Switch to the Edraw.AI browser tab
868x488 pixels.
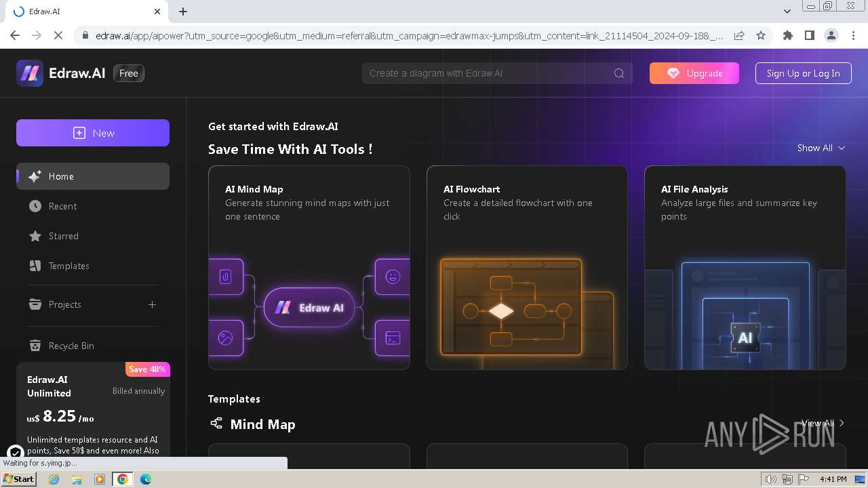(x=86, y=12)
